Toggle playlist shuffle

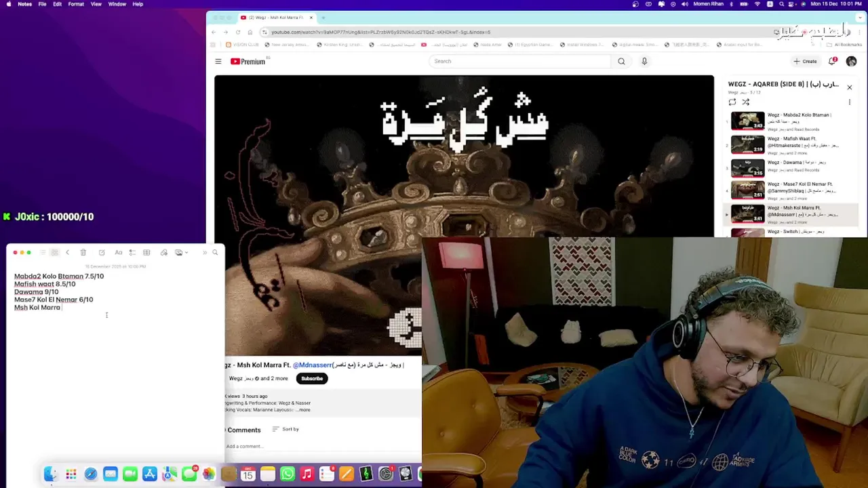tap(745, 102)
